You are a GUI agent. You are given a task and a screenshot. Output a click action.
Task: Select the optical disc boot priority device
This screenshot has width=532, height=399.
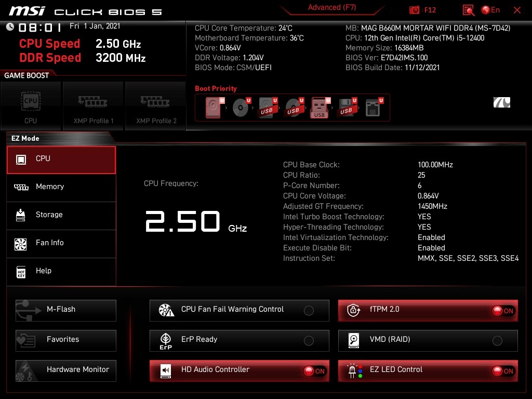click(241, 108)
